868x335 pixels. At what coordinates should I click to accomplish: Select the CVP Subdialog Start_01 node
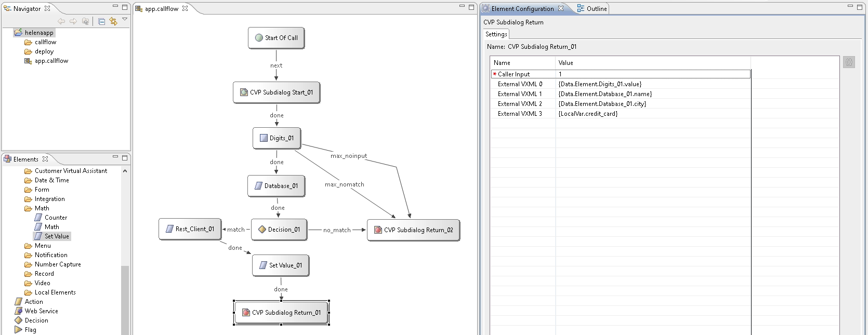pyautogui.click(x=276, y=92)
